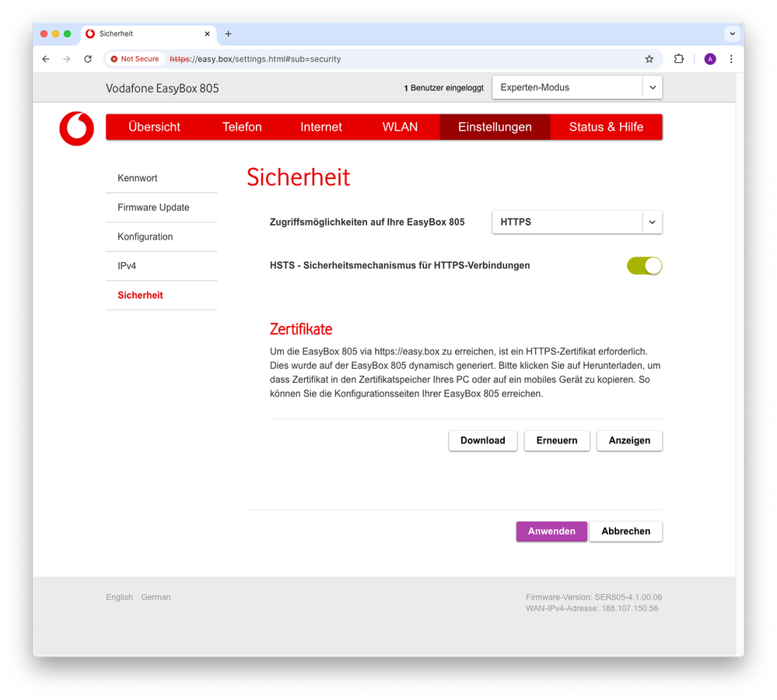777x700 pixels.
Task: Reload the page with the refresh icon
Action: coord(88,59)
